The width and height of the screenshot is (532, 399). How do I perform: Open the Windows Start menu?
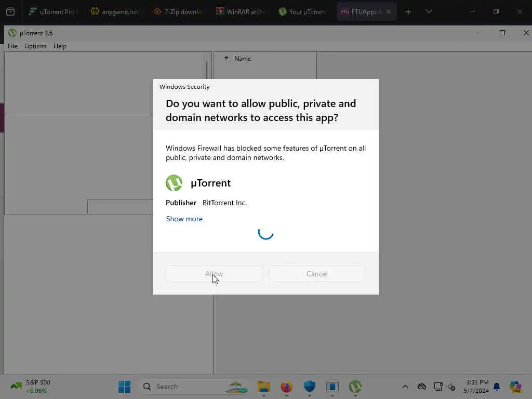(x=125, y=387)
